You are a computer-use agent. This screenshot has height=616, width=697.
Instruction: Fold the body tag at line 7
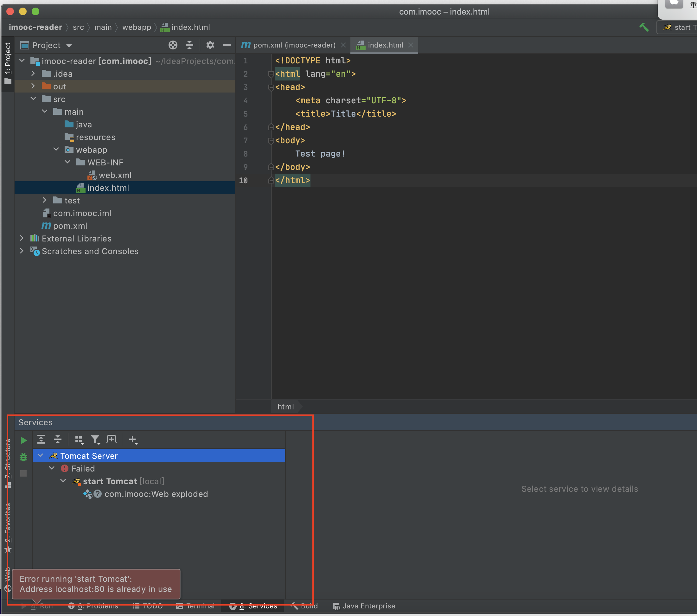point(271,140)
